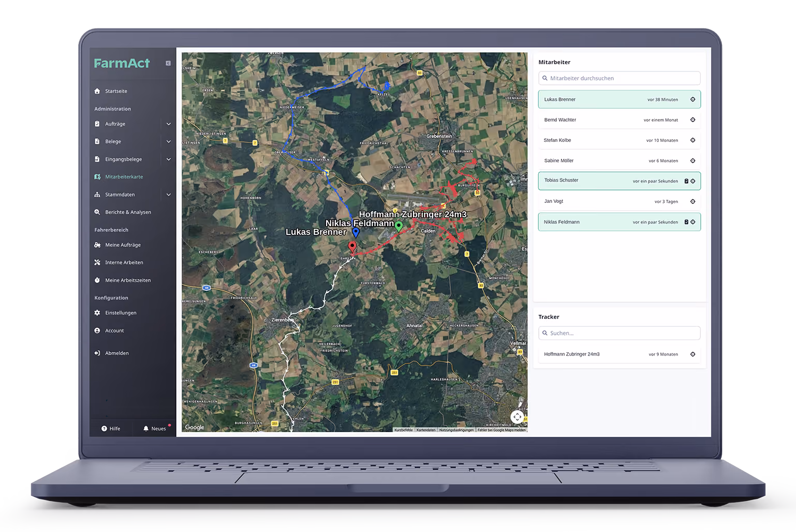Expand the Aufträge submenu chevron
This screenshot has width=796, height=532.
169,124
